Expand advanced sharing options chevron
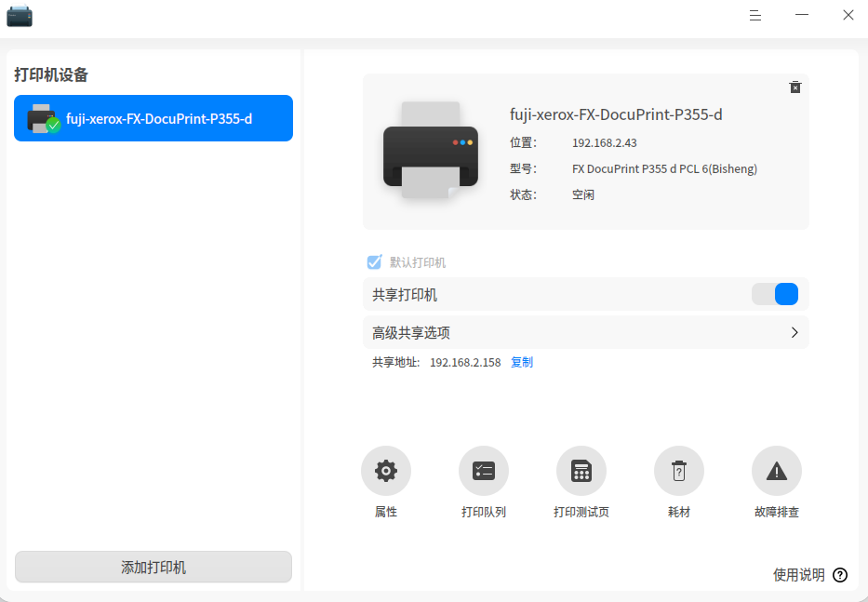The width and height of the screenshot is (868, 602). tap(795, 332)
